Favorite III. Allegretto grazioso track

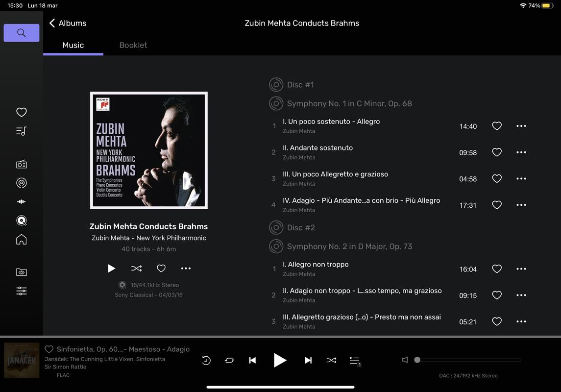pos(497,321)
